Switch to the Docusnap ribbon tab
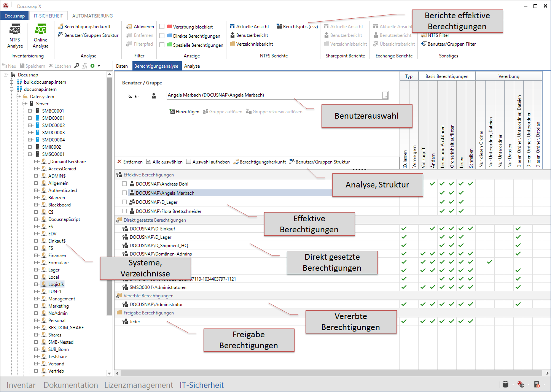Screen dimensions: 551x392 coord(15,16)
